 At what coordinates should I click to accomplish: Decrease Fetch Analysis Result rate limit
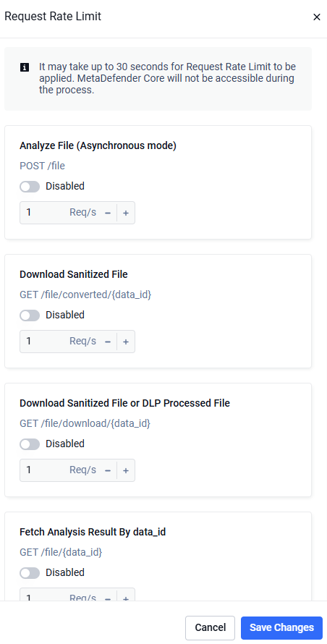coord(108,598)
